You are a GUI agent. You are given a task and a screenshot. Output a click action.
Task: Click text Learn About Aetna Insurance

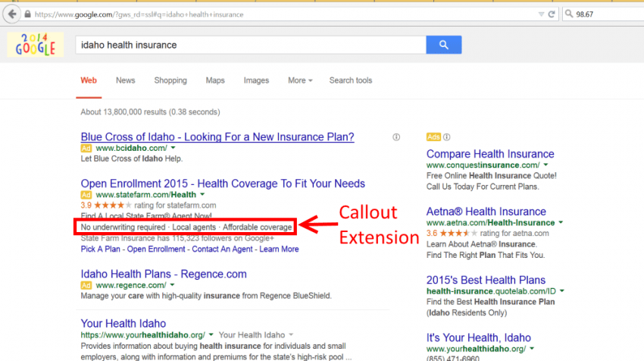coord(481,244)
